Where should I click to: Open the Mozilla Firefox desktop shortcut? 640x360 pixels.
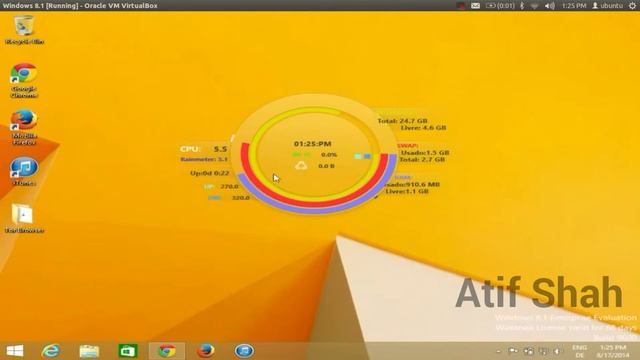pos(24,127)
